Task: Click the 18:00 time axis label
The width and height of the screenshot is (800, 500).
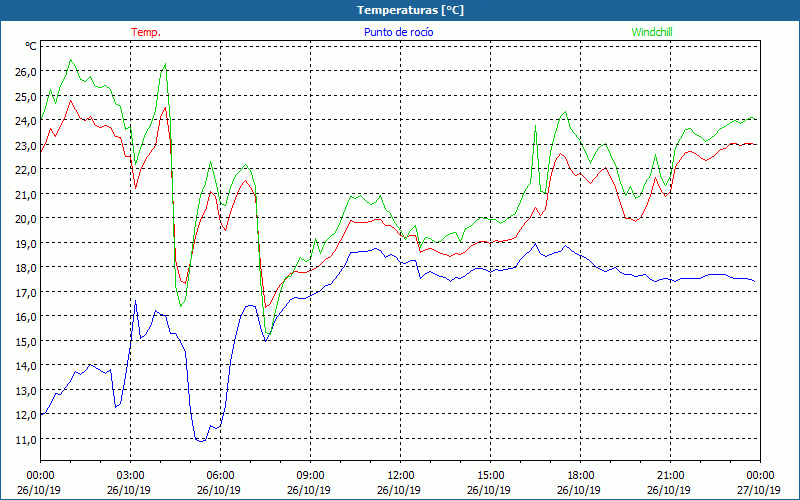Action: click(x=581, y=476)
